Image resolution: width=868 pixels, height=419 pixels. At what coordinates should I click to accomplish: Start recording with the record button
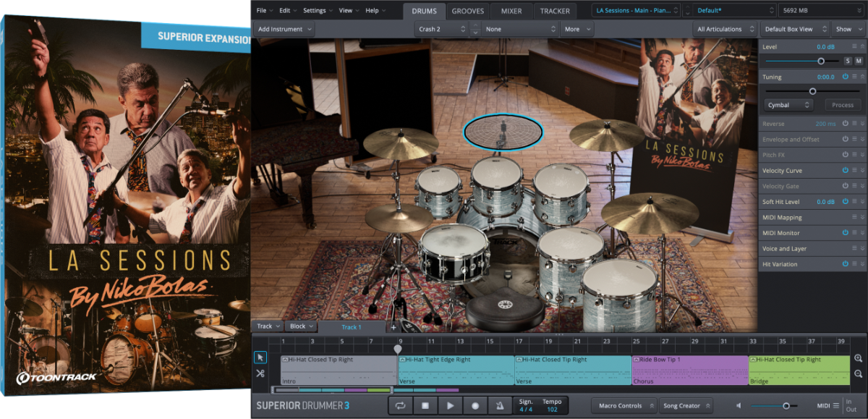pos(475,406)
